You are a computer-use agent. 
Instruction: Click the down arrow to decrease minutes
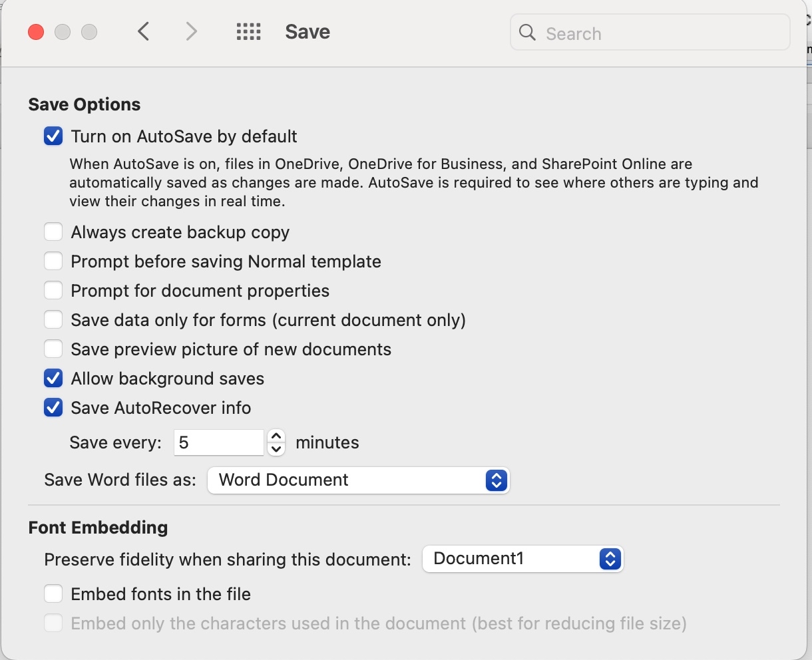pyautogui.click(x=276, y=450)
